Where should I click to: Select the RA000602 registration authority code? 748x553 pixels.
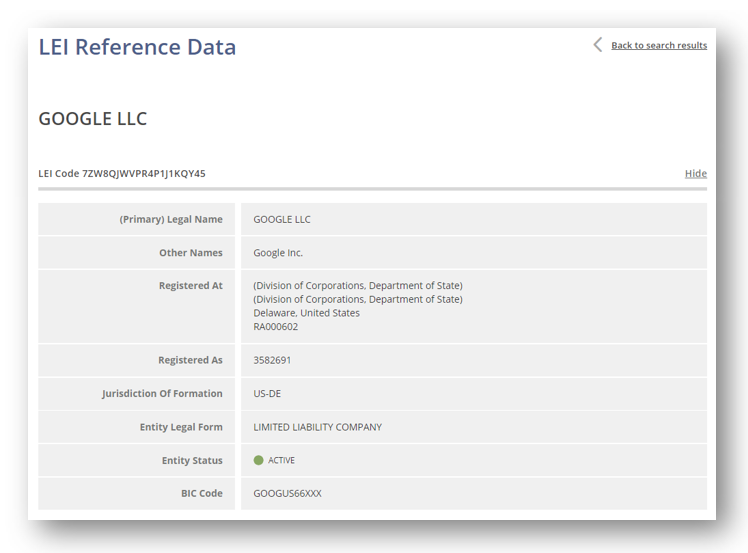[x=276, y=327]
